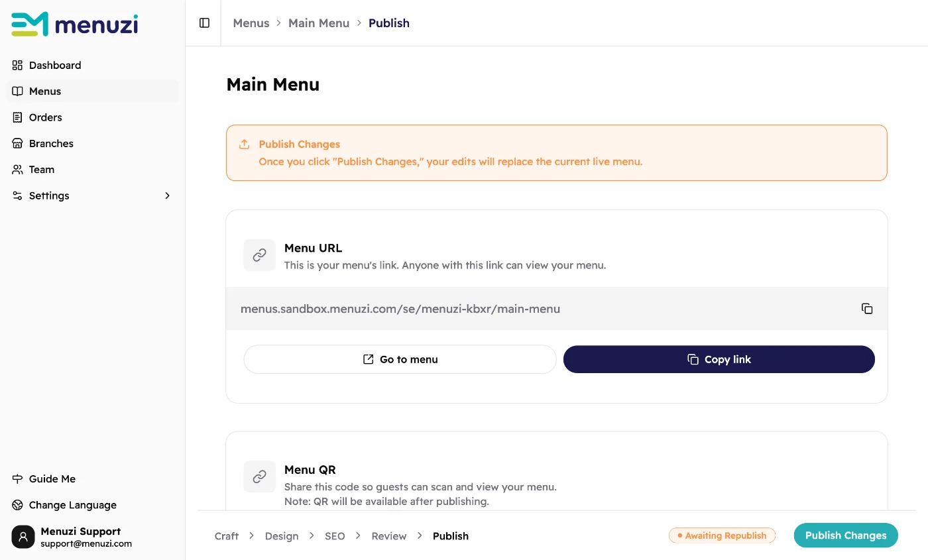The height and width of the screenshot is (560, 928).
Task: Click the Guide Me signpost icon
Action: (18, 478)
